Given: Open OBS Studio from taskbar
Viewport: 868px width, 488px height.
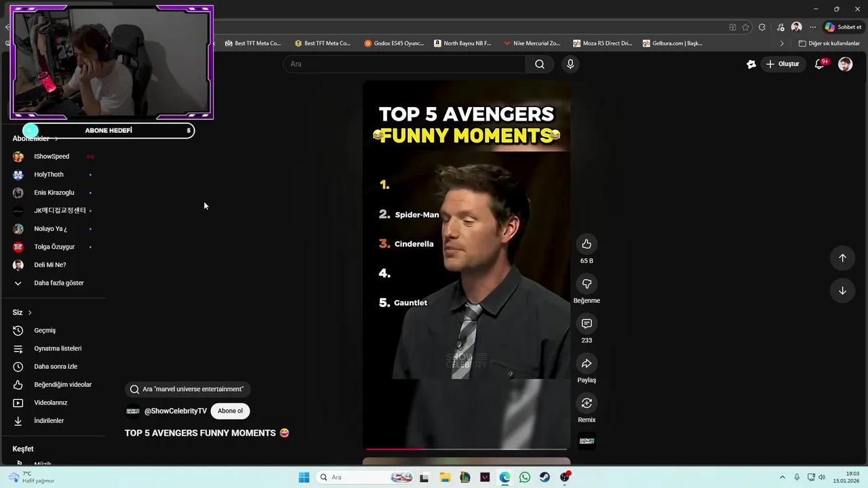Looking at the screenshot, I should [565, 477].
